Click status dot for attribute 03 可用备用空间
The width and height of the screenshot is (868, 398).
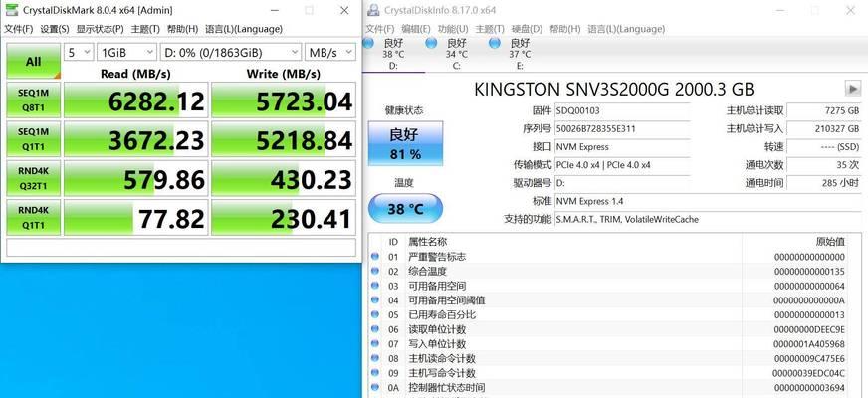click(374, 286)
